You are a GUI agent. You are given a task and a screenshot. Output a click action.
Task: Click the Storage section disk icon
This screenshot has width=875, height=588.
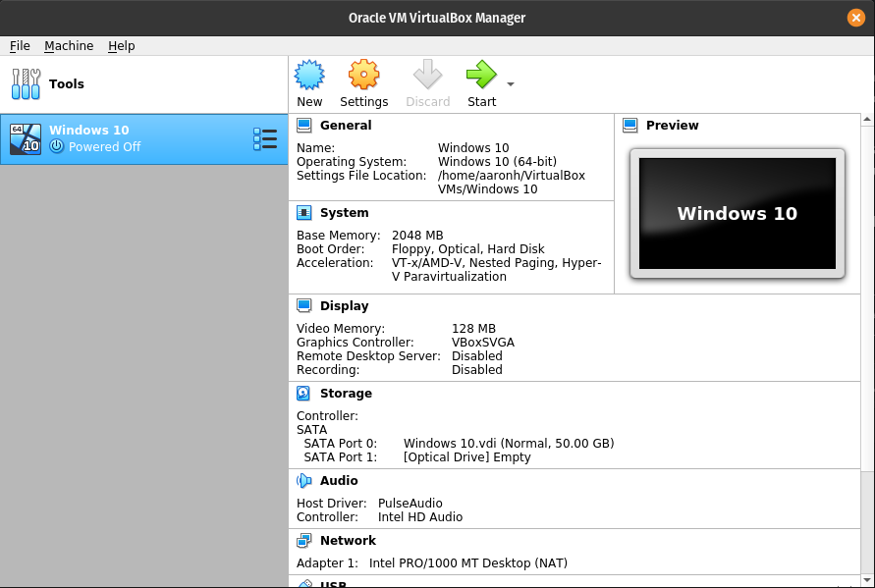coord(301,393)
